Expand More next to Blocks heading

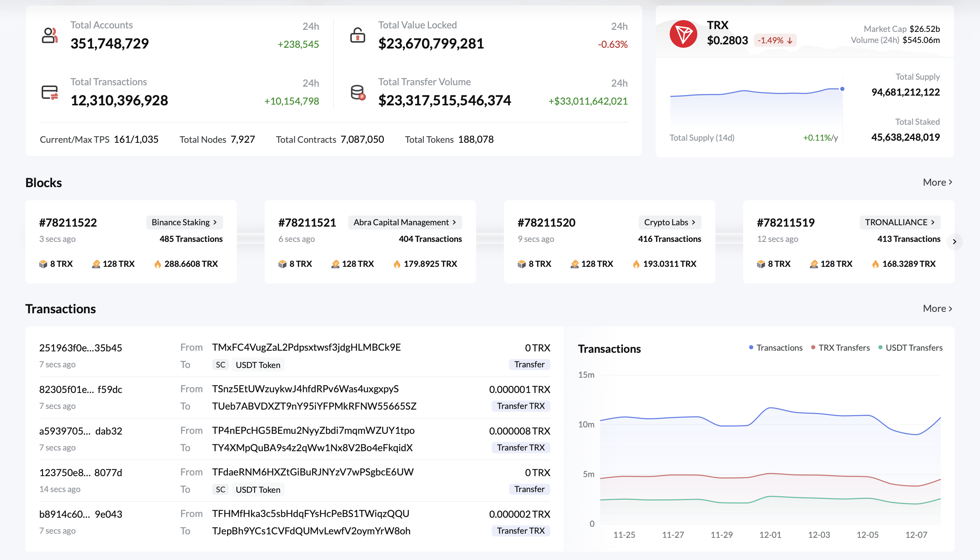tap(937, 182)
